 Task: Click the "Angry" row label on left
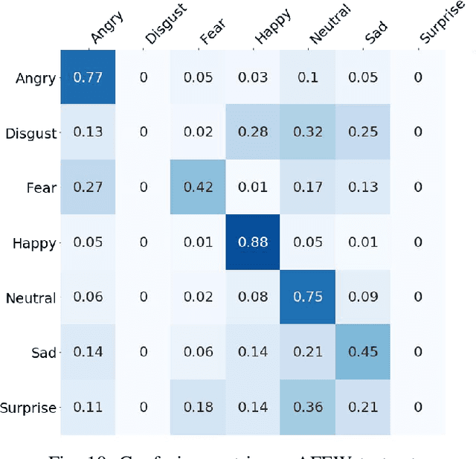[36, 77]
